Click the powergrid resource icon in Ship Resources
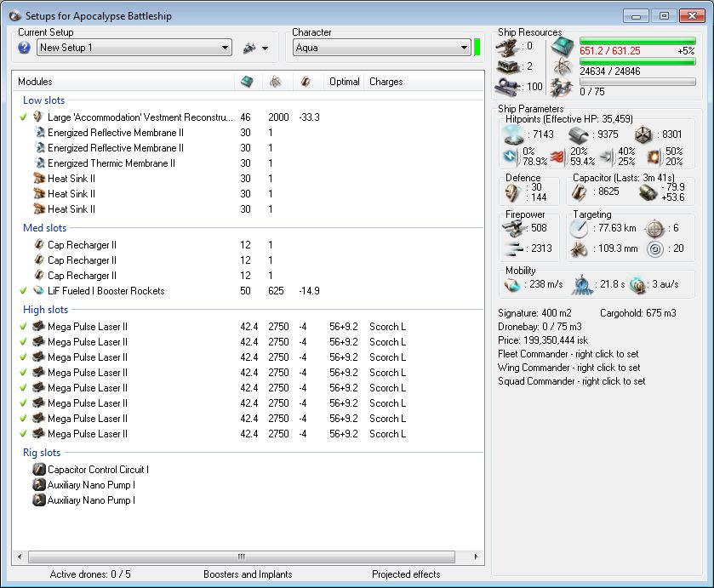Screen dimensions: 714x588 coord(563,67)
